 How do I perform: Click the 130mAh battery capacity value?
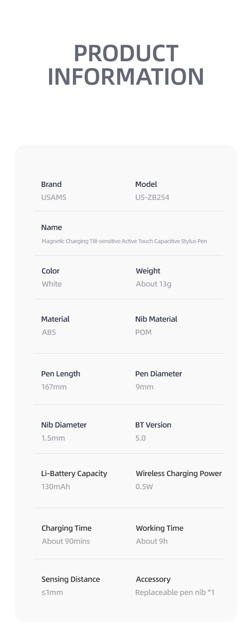[x=56, y=486]
